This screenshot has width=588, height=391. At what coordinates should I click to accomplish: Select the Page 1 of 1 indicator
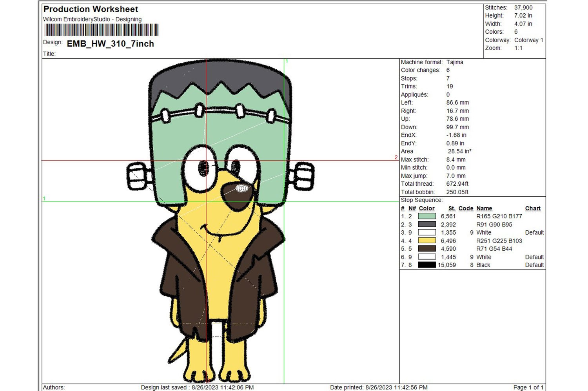528,387
